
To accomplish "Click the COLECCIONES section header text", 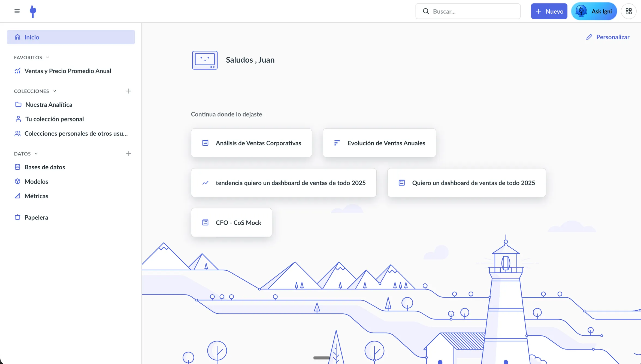I will (x=31, y=91).
